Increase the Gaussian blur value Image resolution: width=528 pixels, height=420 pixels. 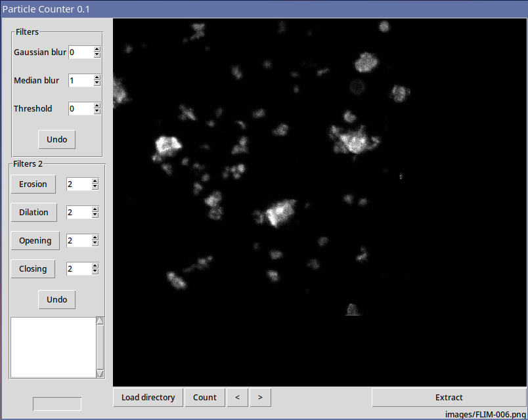[97, 49]
